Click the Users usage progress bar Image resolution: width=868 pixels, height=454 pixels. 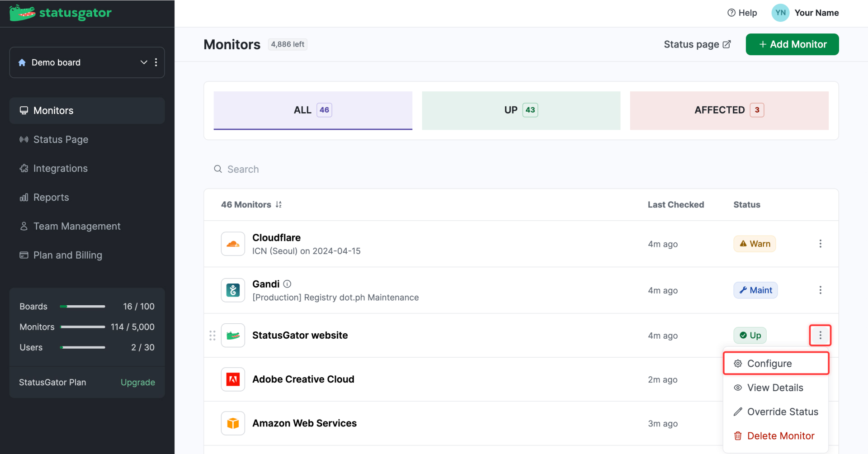coord(83,347)
